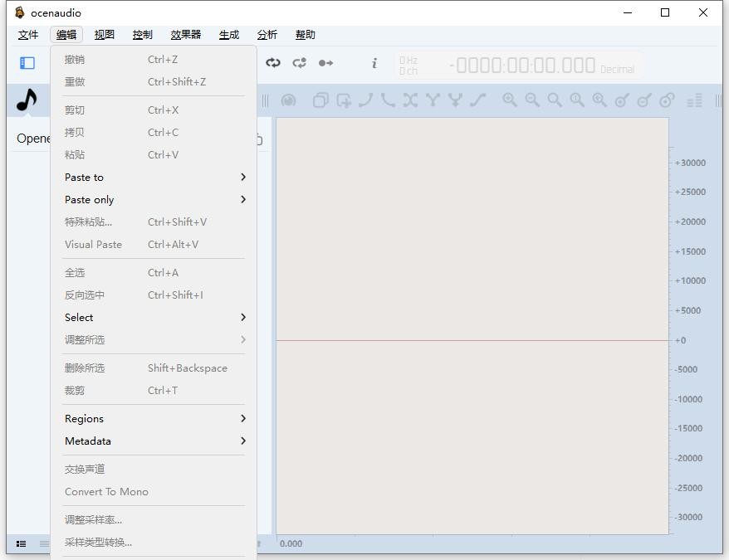
Task: Choose 调整采样率... menu entry
Action: point(154,520)
